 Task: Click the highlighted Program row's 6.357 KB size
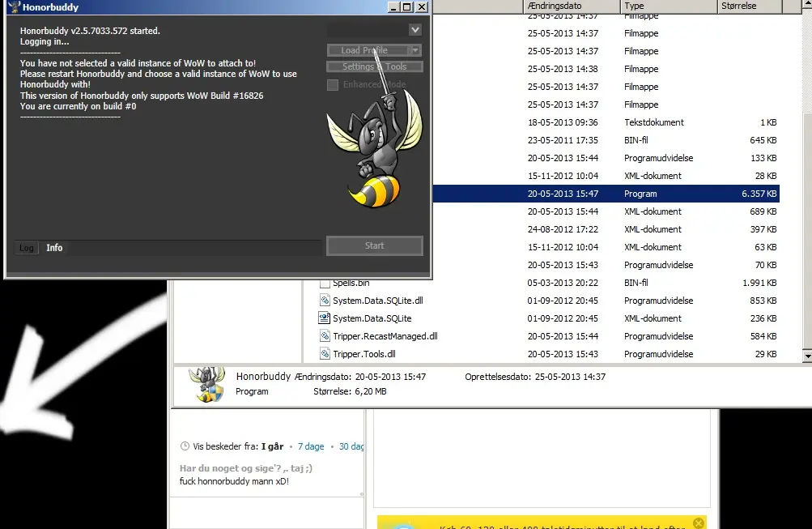click(x=759, y=194)
